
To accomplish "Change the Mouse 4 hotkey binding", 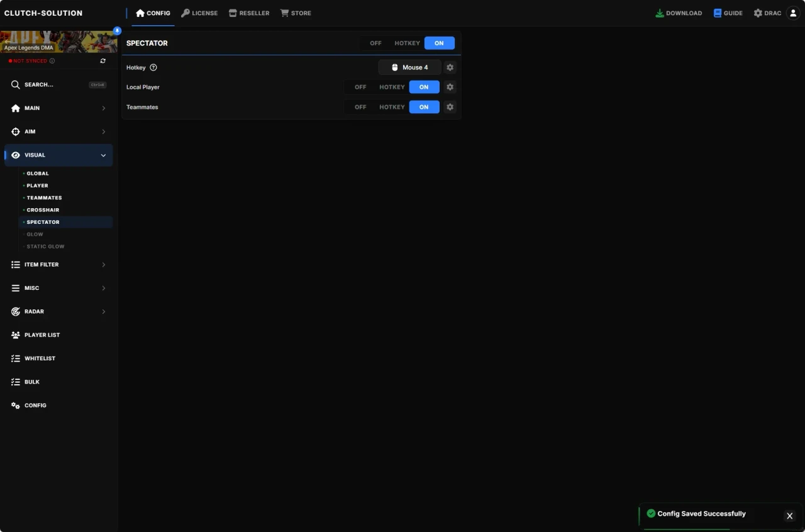I will pyautogui.click(x=410, y=67).
